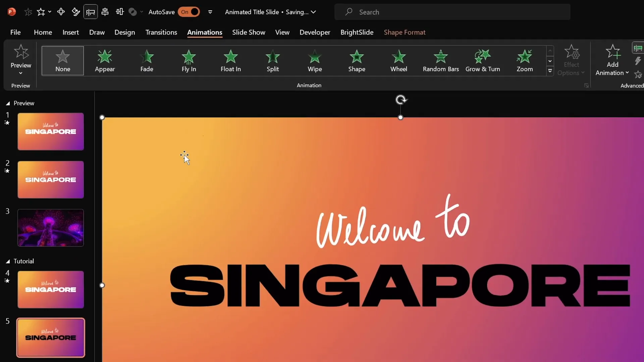Image resolution: width=644 pixels, height=362 pixels.
Task: Click the Trigger lightning bolt icon
Action: tap(638, 61)
